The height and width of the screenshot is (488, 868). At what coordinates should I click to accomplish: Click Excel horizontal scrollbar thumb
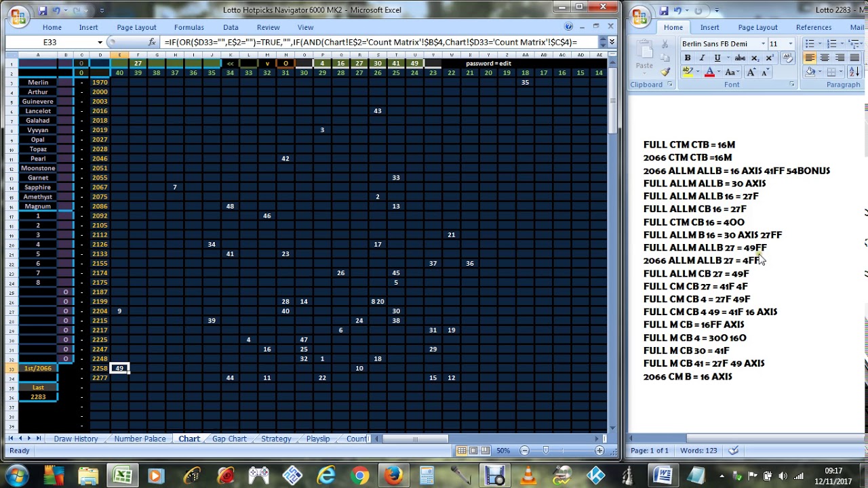[415, 439]
